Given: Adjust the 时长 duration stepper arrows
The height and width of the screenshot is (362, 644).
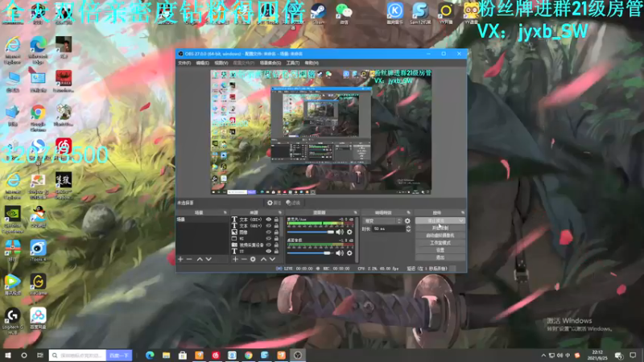Looking at the screenshot, I should 408,228.
